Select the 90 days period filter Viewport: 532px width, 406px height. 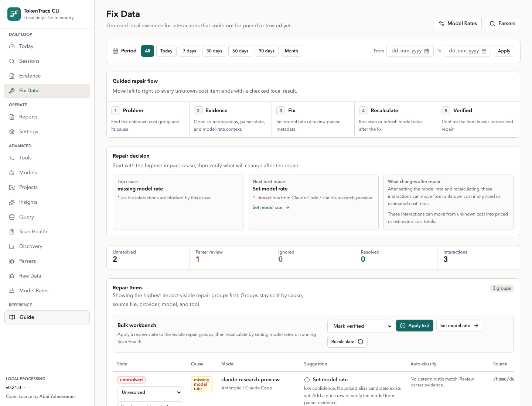pyautogui.click(x=266, y=51)
